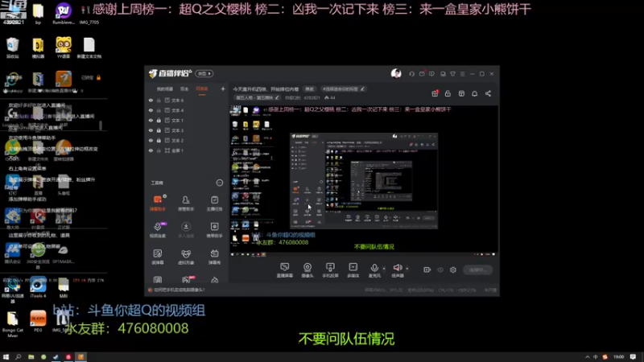Click the padlock icon beside gift box

tap(448, 93)
